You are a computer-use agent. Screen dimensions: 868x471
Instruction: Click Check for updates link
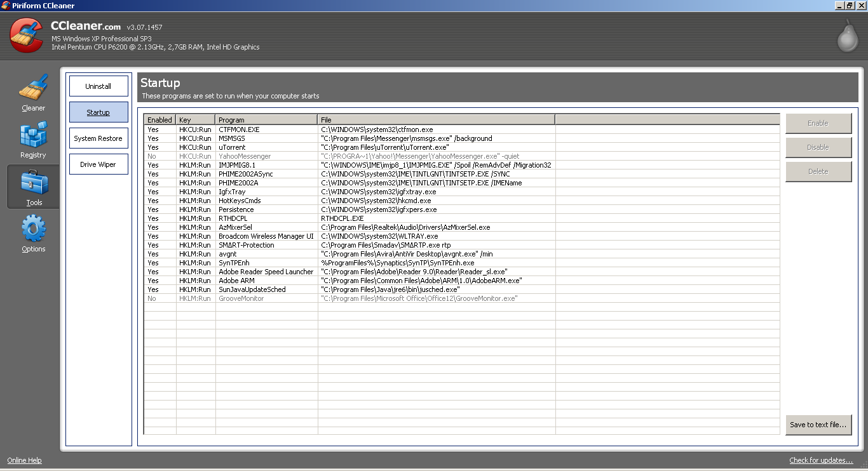pyautogui.click(x=821, y=460)
